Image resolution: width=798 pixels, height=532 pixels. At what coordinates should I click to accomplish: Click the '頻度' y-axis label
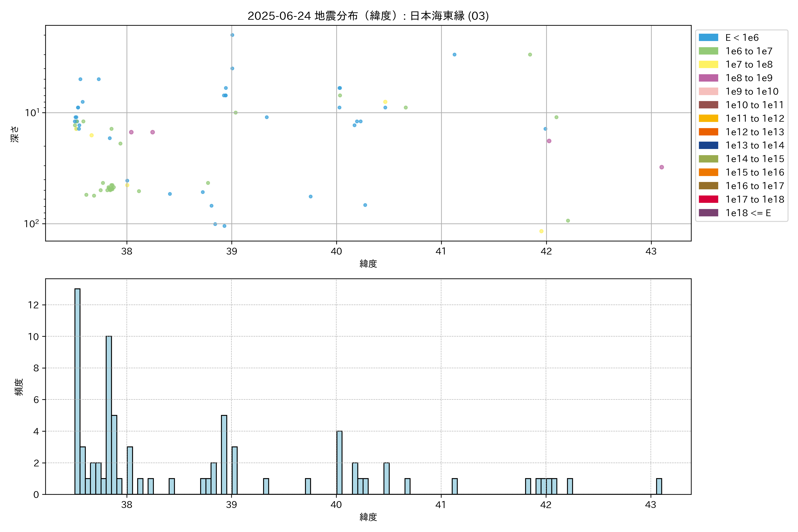[19, 387]
